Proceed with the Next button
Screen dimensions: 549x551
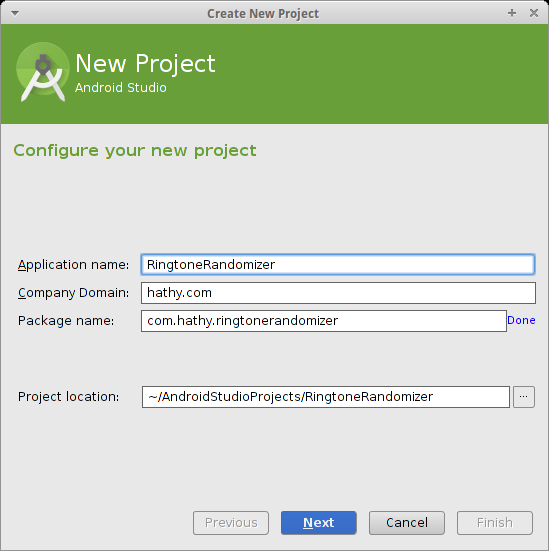point(319,523)
